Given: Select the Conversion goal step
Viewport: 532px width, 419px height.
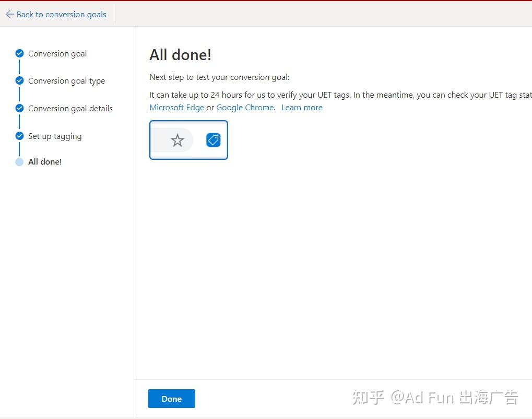Looking at the screenshot, I should tap(57, 54).
